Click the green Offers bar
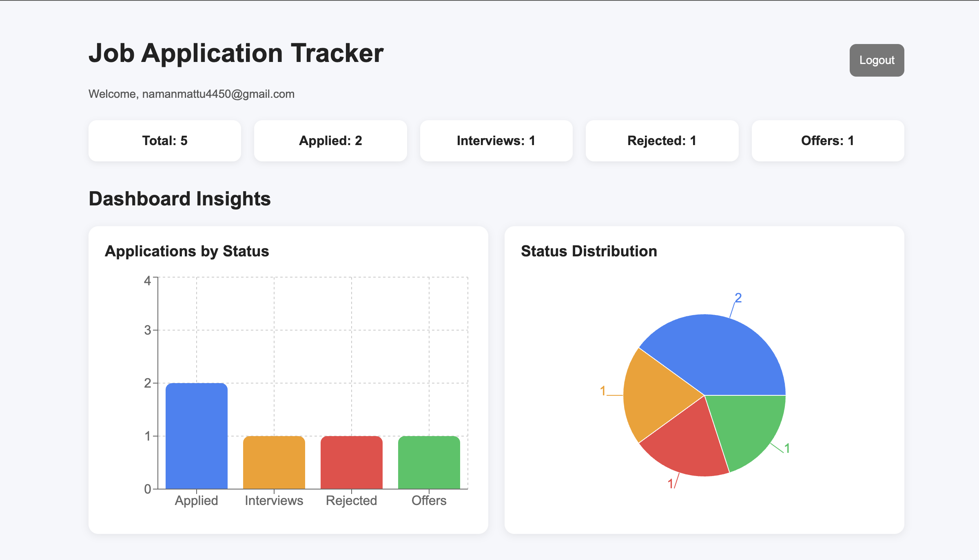Viewport: 979px width, 560px height. [x=429, y=462]
